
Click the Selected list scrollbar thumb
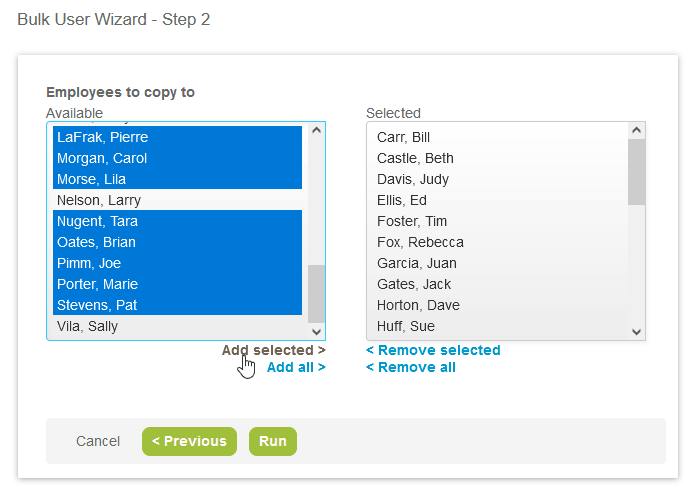[636, 171]
